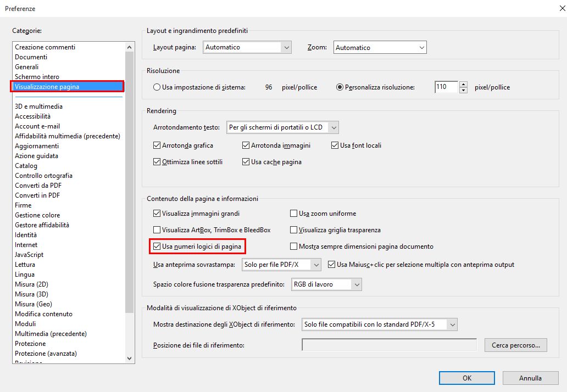Open Arrotondamento testo dropdown

(282, 127)
